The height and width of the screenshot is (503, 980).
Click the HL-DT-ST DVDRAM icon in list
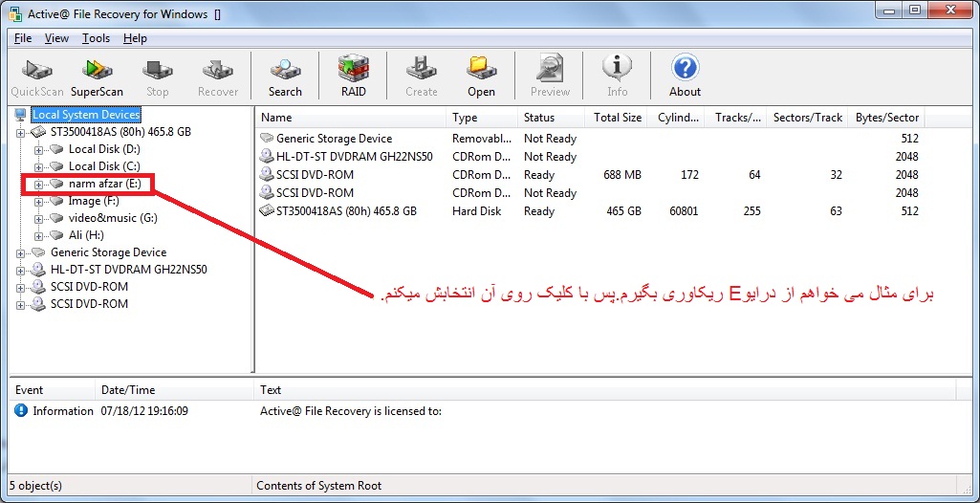[x=267, y=156]
